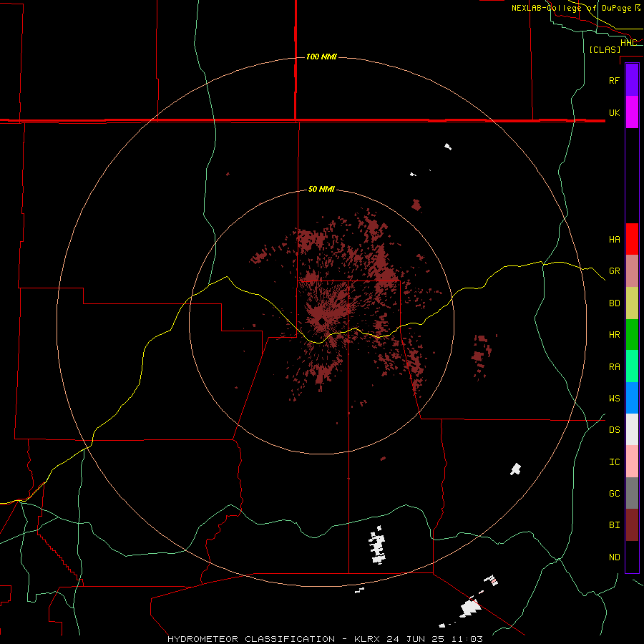Click the 'WS' legend label
The width and height of the screenshot is (644, 644).
click(614, 399)
